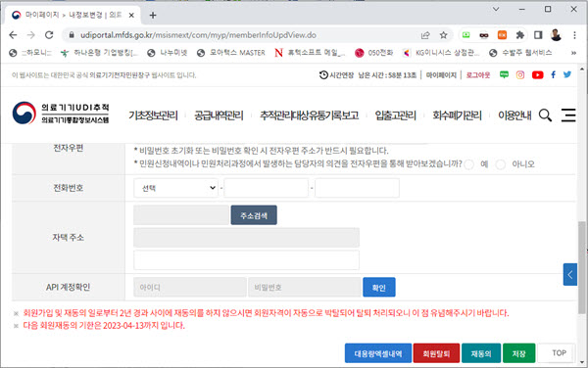The height and width of the screenshot is (368, 588).
Task: Open the KG이니시스 상점관리 bookmark
Action: tap(441, 53)
